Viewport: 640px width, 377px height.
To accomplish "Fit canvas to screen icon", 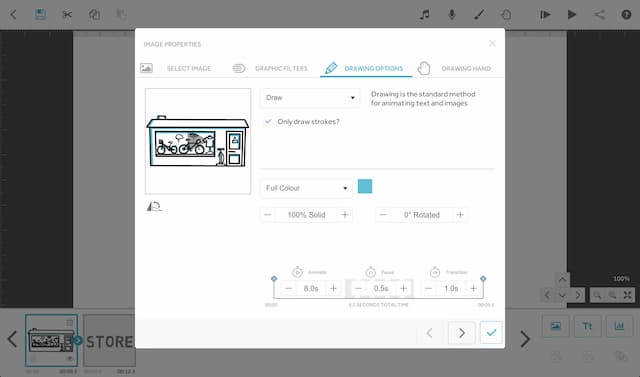I will point(627,295).
